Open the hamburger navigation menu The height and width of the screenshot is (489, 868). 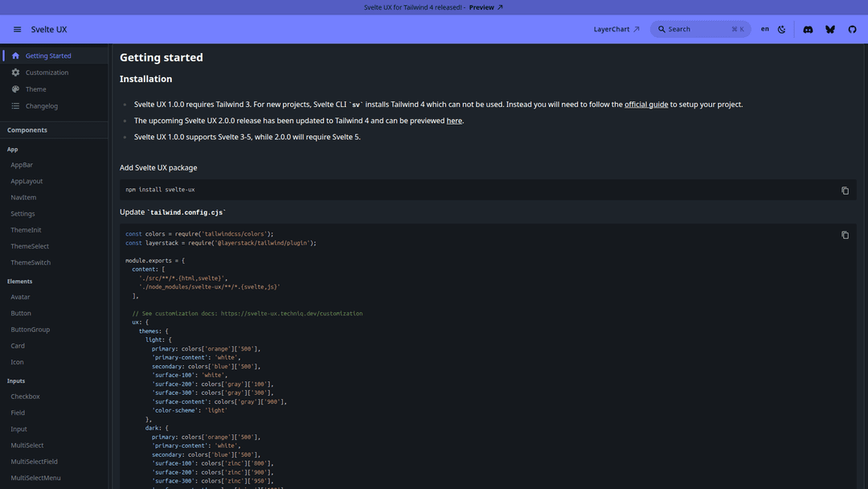17,30
